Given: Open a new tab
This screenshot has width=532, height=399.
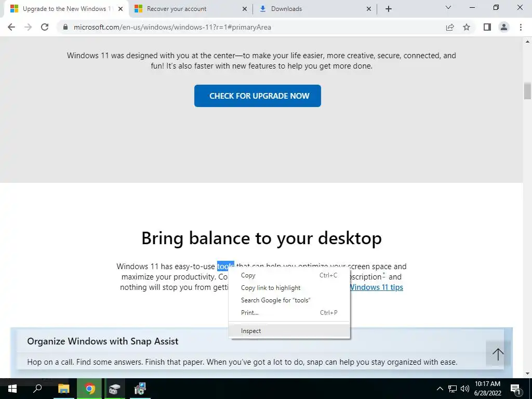Looking at the screenshot, I should [389, 9].
